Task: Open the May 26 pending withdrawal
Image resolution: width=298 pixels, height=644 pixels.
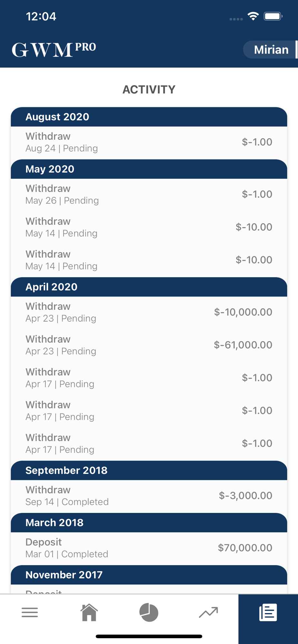Action: pos(149,194)
